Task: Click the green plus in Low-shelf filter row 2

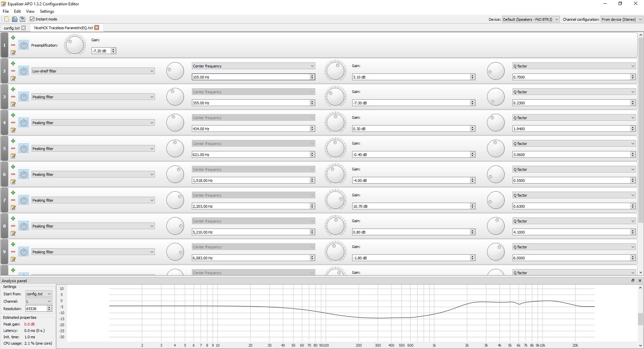Action: click(13, 63)
